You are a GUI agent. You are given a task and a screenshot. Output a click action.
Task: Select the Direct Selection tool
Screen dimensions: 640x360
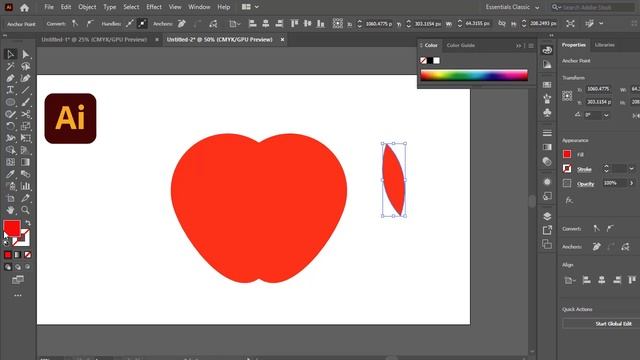click(25, 54)
